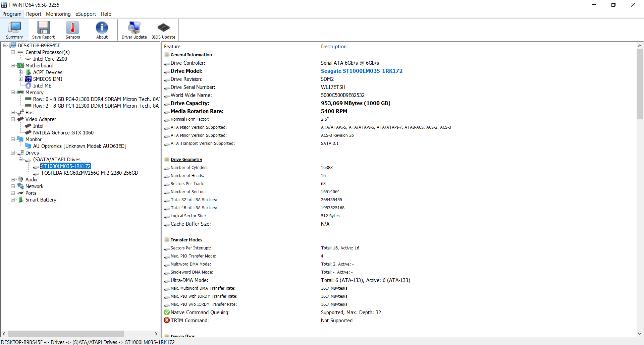Click the tree scroll-right arrow
The width and height of the screenshot is (644, 345).
pyautogui.click(x=156, y=334)
